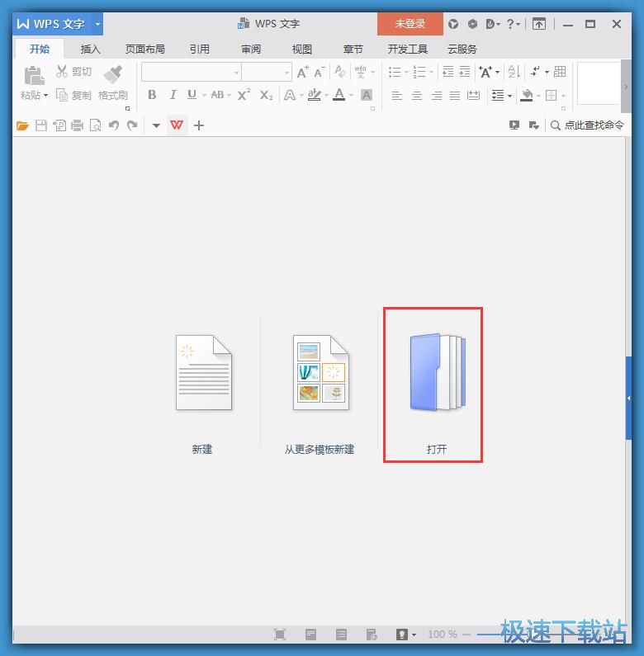Click the red W WPS home tab
This screenshot has width=644, height=656.
tap(177, 125)
